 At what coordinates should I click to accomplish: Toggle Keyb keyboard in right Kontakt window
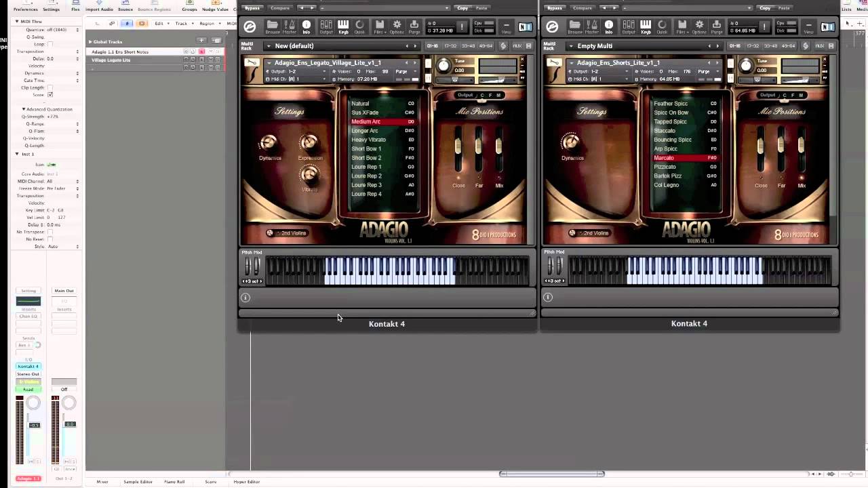646,26
